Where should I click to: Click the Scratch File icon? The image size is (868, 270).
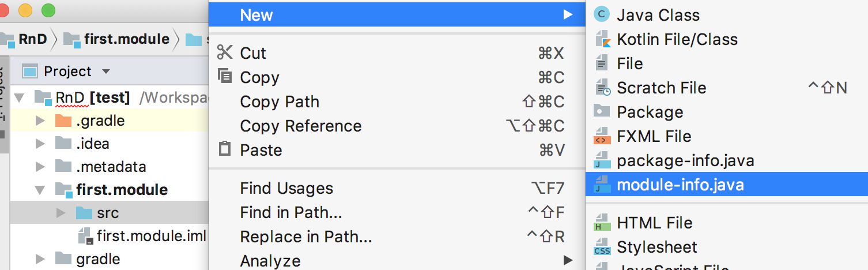(x=602, y=88)
